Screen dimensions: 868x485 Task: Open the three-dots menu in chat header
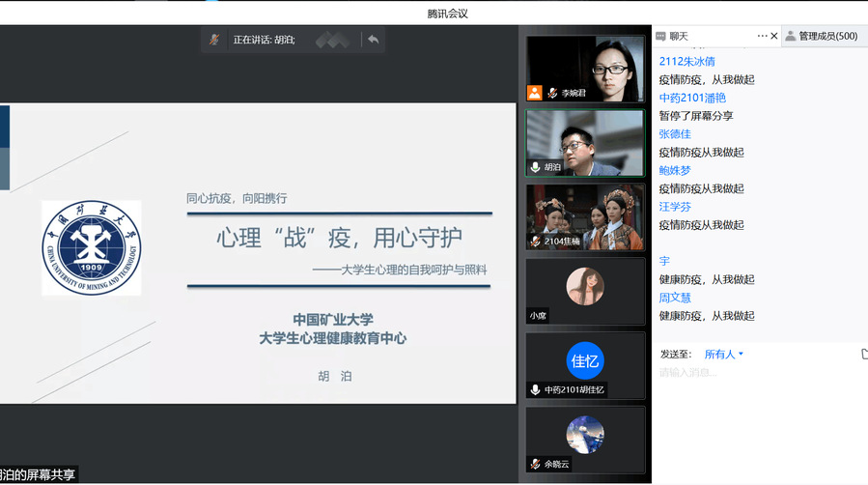(762, 36)
